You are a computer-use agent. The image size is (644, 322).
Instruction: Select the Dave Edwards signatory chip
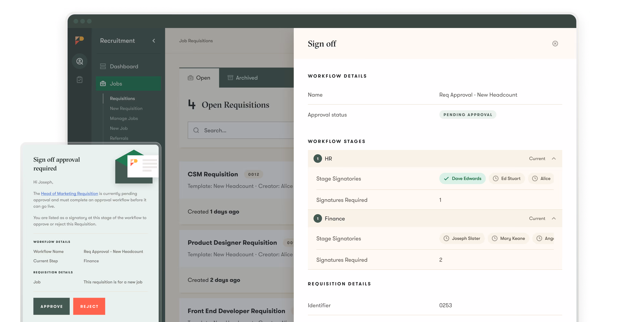click(462, 178)
